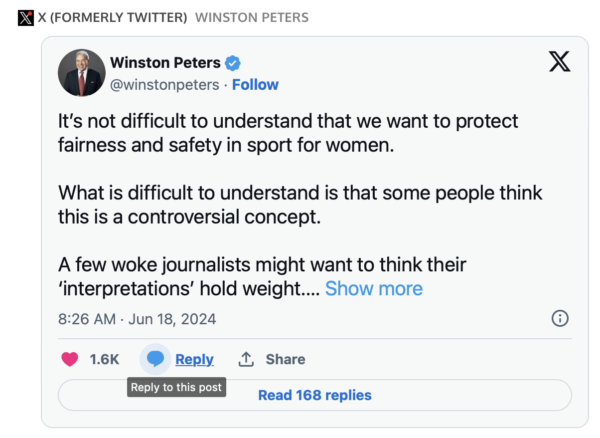Viewport: 600px width, 438px height.
Task: Open the info icon beside the timestamp
Action: click(x=560, y=319)
